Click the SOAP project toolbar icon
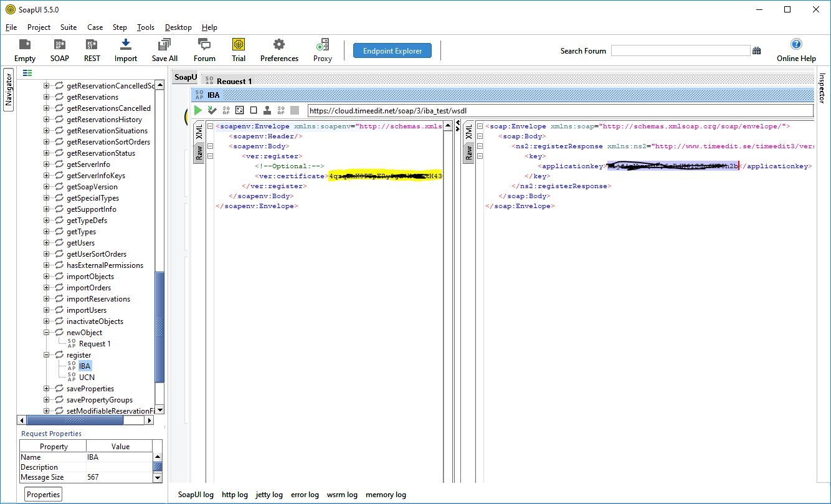The height and width of the screenshot is (504, 831). [60, 50]
